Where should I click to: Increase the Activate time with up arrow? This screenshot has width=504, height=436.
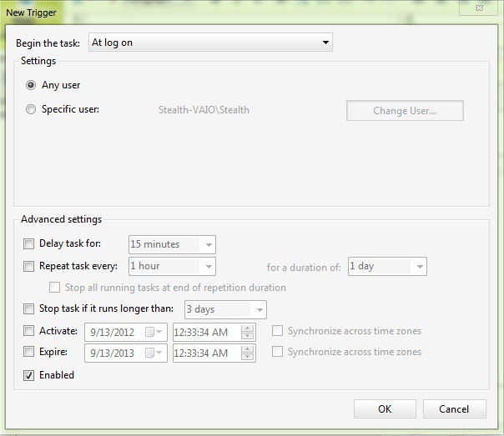247,328
